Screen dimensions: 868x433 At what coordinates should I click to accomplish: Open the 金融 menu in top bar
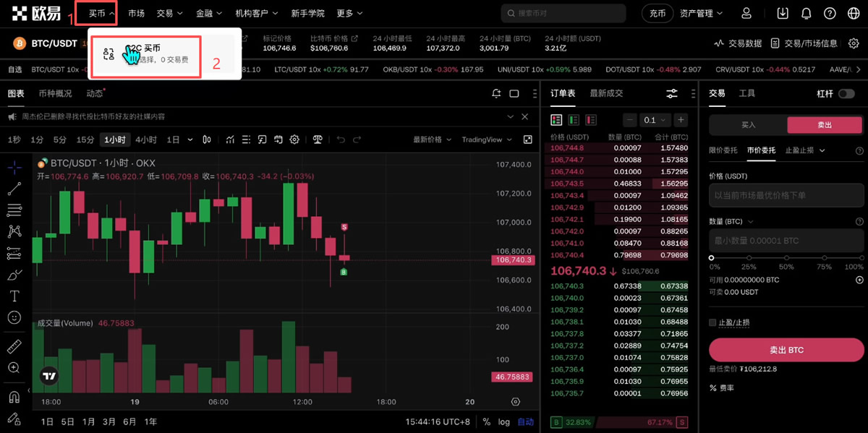pos(203,12)
